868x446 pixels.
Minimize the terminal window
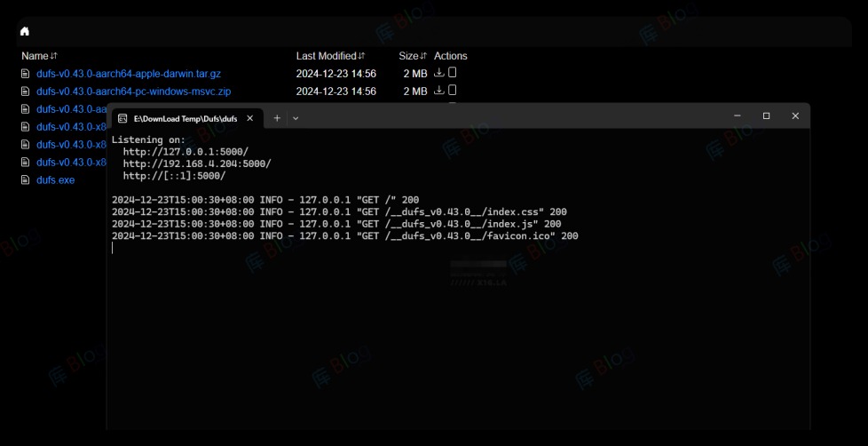(x=738, y=115)
